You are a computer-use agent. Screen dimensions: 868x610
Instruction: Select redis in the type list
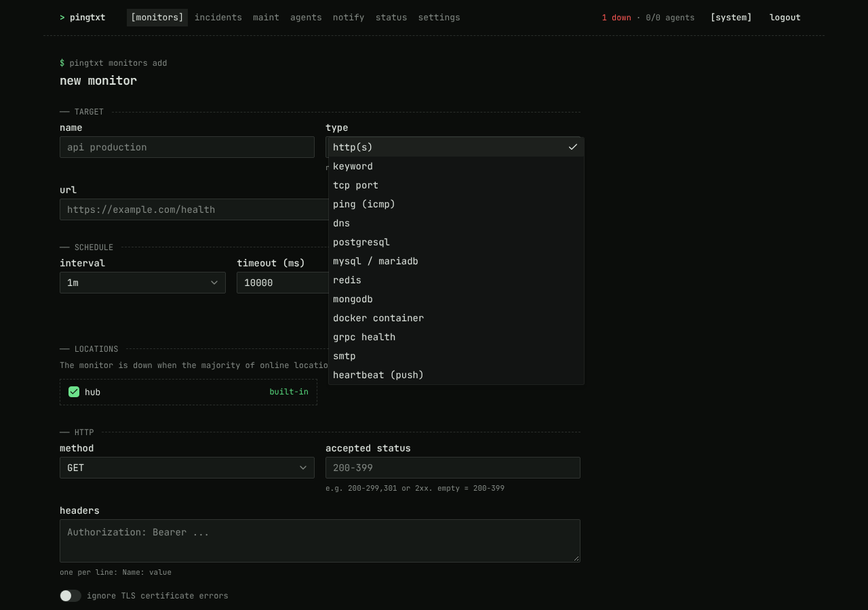pos(456,280)
